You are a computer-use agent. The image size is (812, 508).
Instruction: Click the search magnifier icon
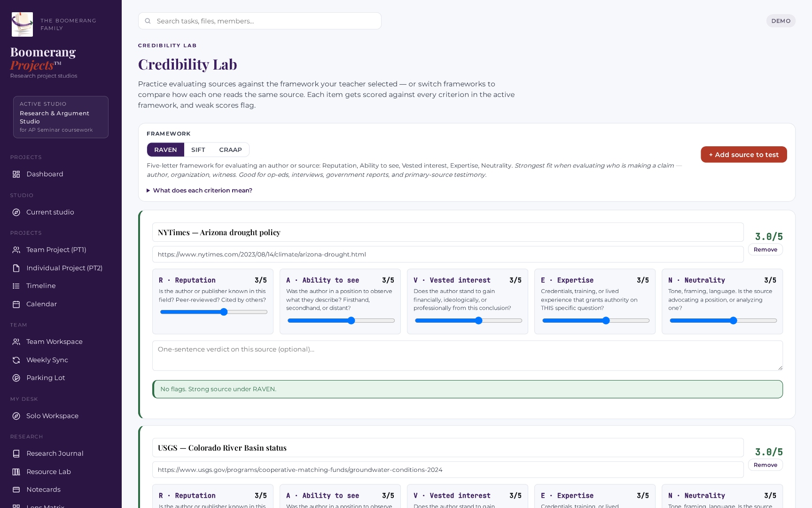pos(148,21)
